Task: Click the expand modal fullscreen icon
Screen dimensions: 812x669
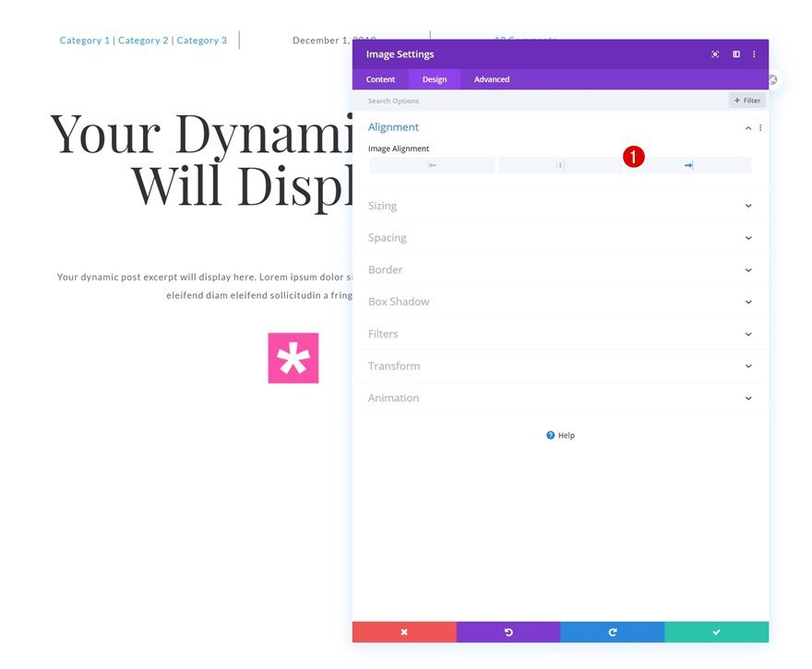Action: pyautogui.click(x=714, y=54)
